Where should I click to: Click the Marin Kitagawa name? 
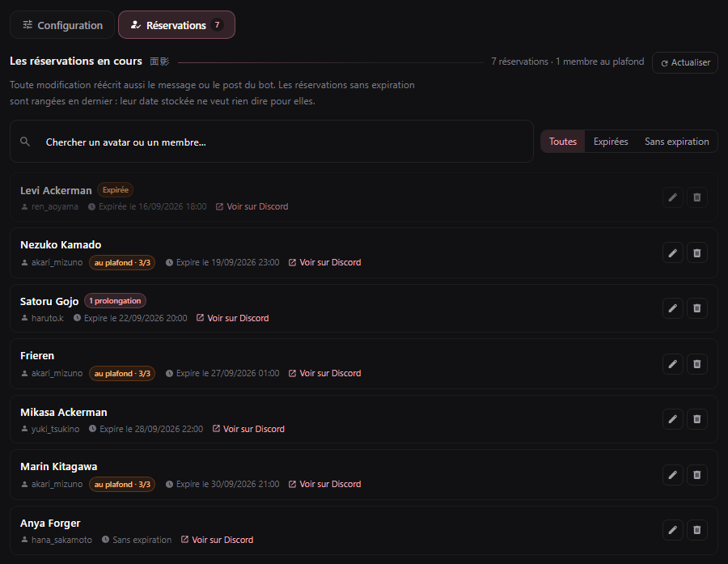click(58, 466)
